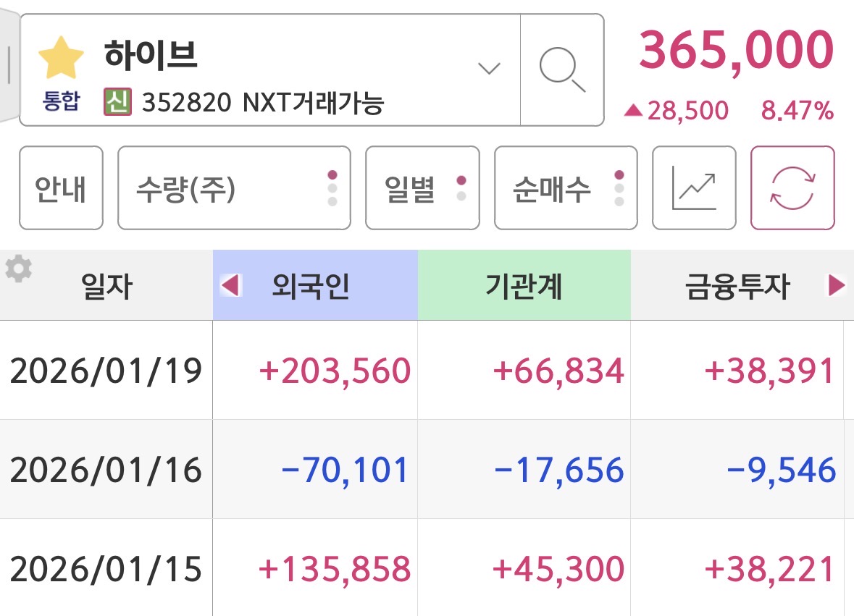Open the line chart view icon
The height and width of the screenshot is (616, 854).
694,188
